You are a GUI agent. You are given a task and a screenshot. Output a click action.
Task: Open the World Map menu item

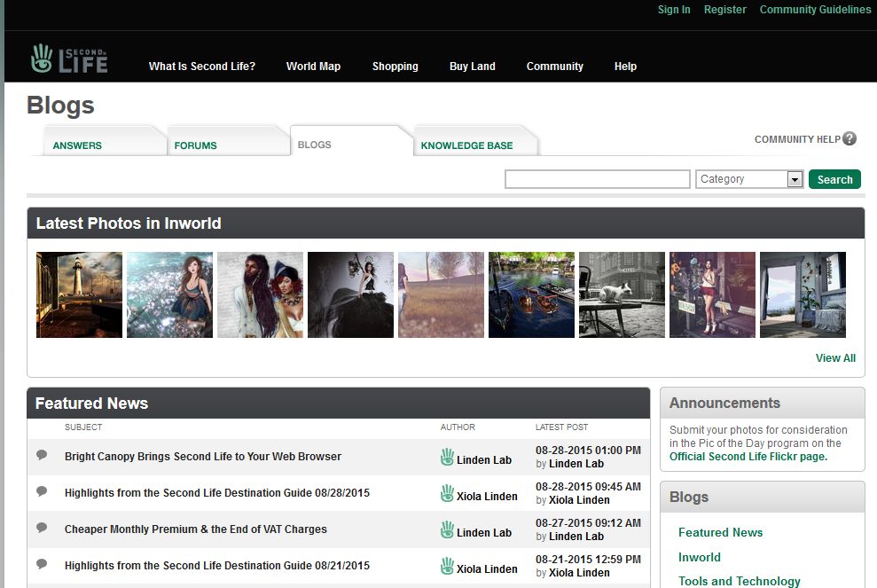coord(313,67)
